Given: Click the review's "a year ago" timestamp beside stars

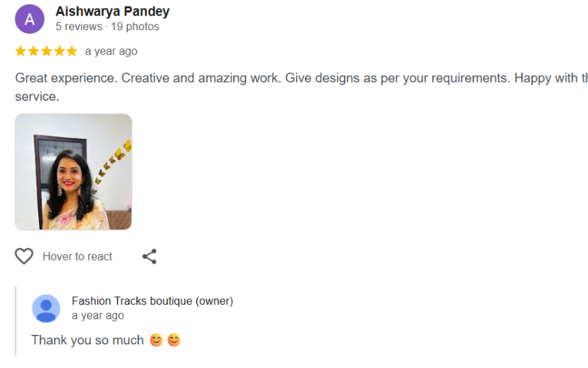Looking at the screenshot, I should (111, 52).
